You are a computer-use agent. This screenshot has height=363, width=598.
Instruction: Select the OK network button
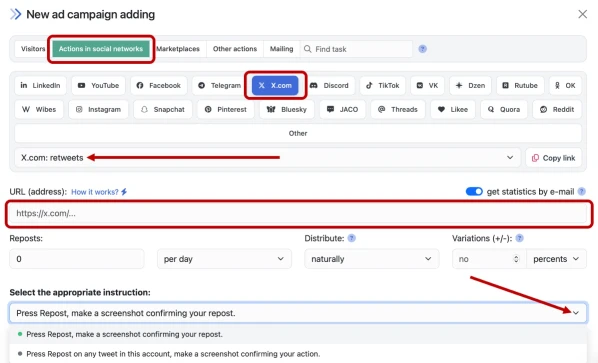tap(566, 85)
